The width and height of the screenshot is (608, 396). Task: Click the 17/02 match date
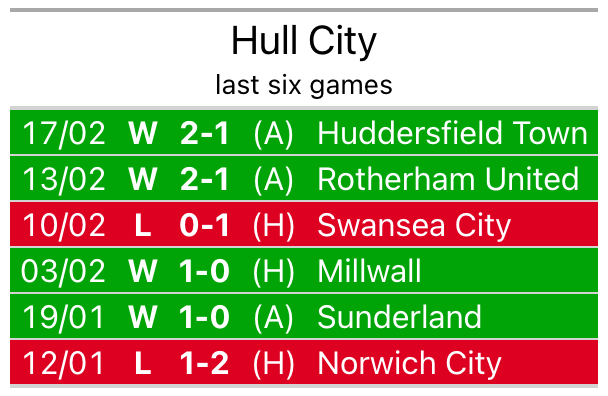64,133
